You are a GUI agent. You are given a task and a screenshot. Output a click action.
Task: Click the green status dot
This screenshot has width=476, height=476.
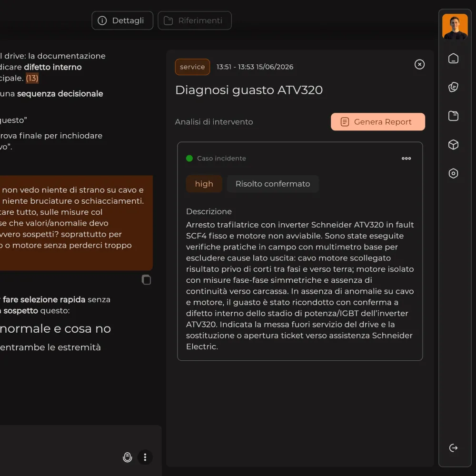pos(189,158)
